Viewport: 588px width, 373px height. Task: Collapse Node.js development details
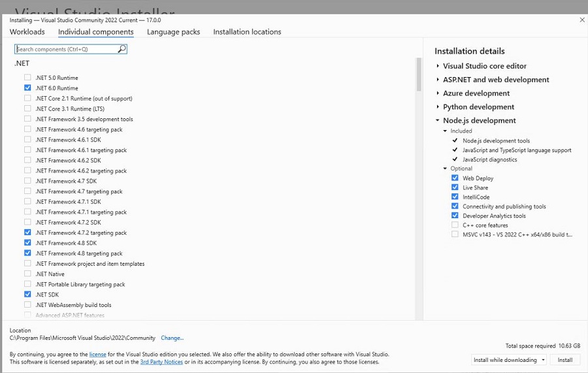pyautogui.click(x=438, y=120)
